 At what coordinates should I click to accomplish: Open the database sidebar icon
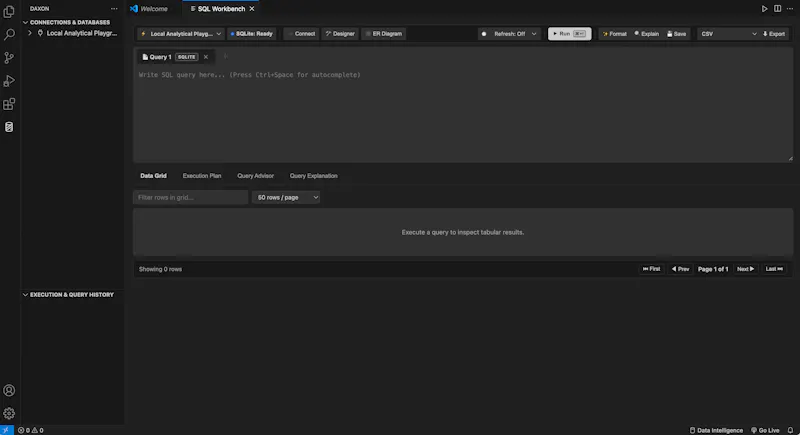(9, 127)
